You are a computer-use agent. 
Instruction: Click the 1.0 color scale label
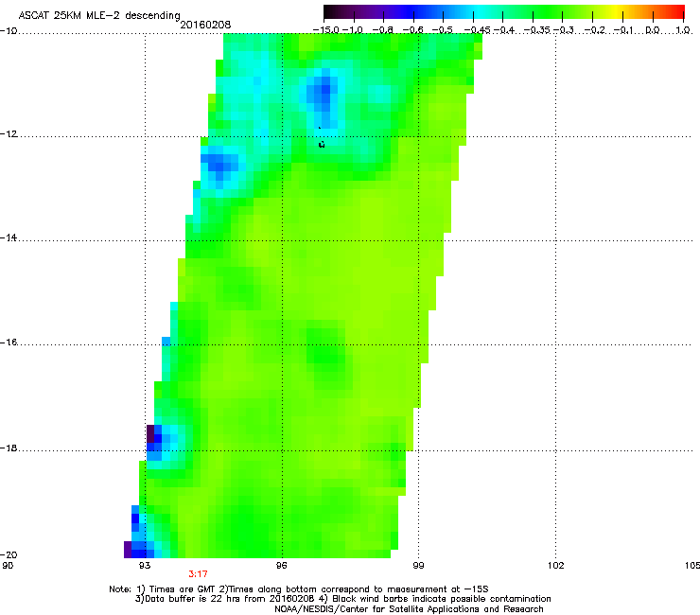coord(683,30)
